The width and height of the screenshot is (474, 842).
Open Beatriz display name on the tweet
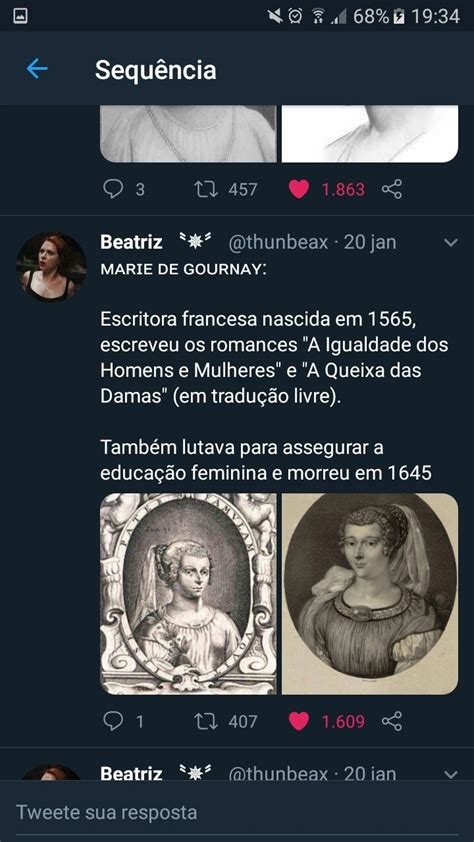[132, 242]
